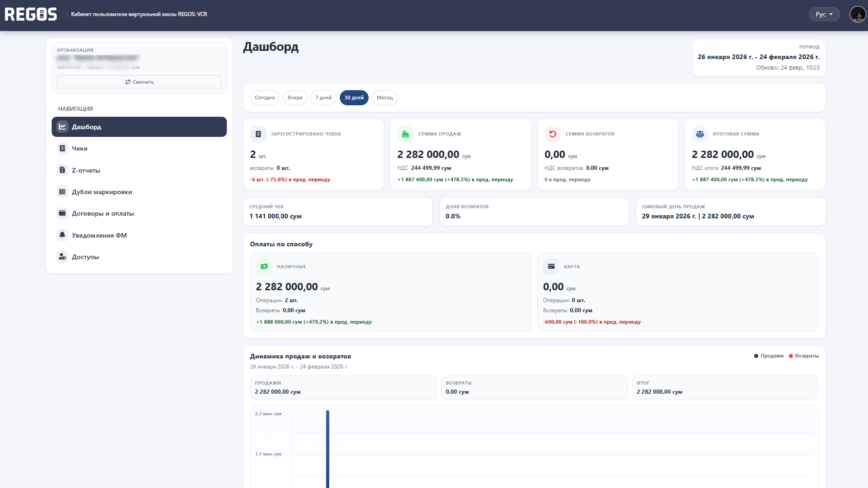Viewport: 868px width, 488px height.
Task: Choose the Месяц period filter
Action: (x=385, y=98)
